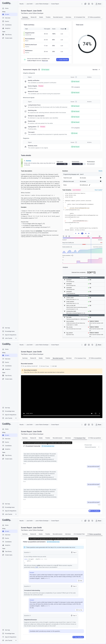Expand the corner_cases test row
Viewport: 106px width, 644px height.
[65, 298]
